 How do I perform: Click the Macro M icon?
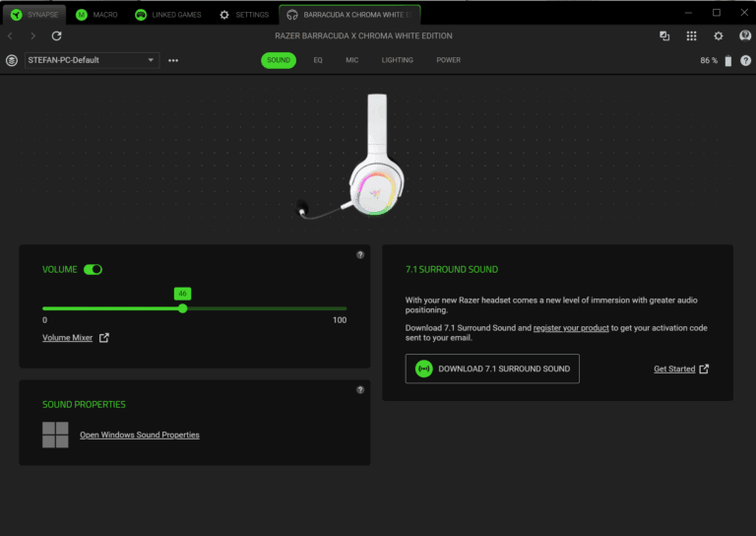[82, 15]
